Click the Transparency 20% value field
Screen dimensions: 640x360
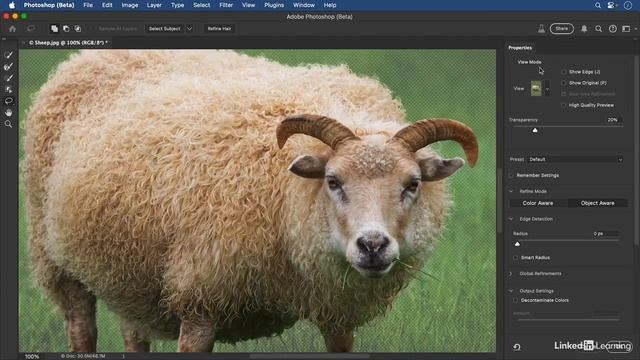click(613, 120)
